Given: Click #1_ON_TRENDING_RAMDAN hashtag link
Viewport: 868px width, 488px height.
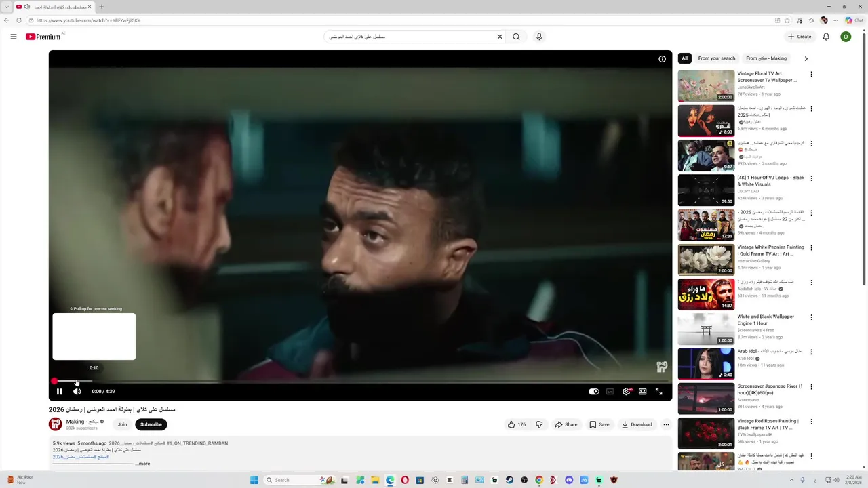Looking at the screenshot, I should click(x=197, y=443).
